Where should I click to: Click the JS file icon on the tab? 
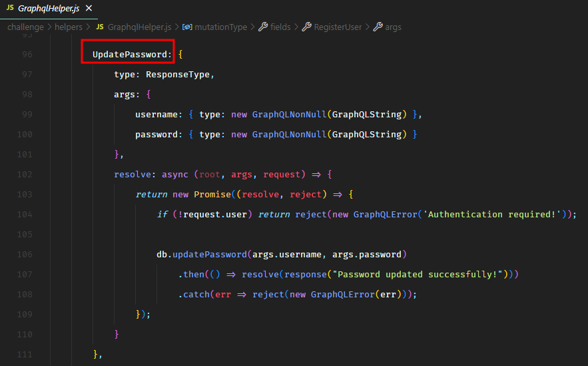click(x=9, y=8)
